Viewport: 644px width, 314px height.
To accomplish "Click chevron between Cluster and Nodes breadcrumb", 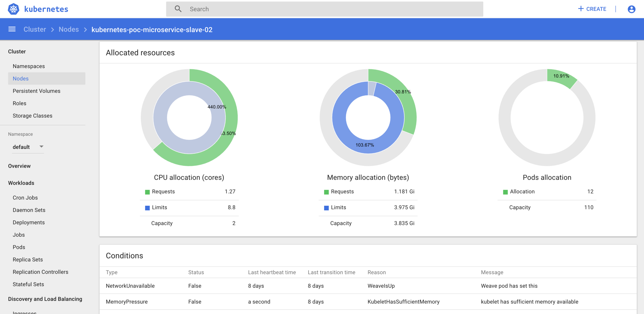I will pos(53,30).
